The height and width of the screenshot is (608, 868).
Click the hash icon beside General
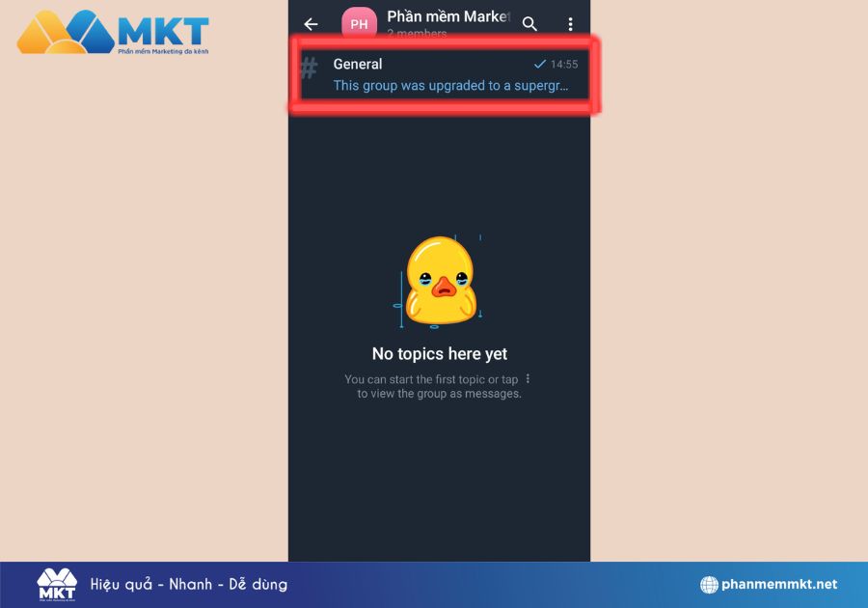(x=309, y=69)
